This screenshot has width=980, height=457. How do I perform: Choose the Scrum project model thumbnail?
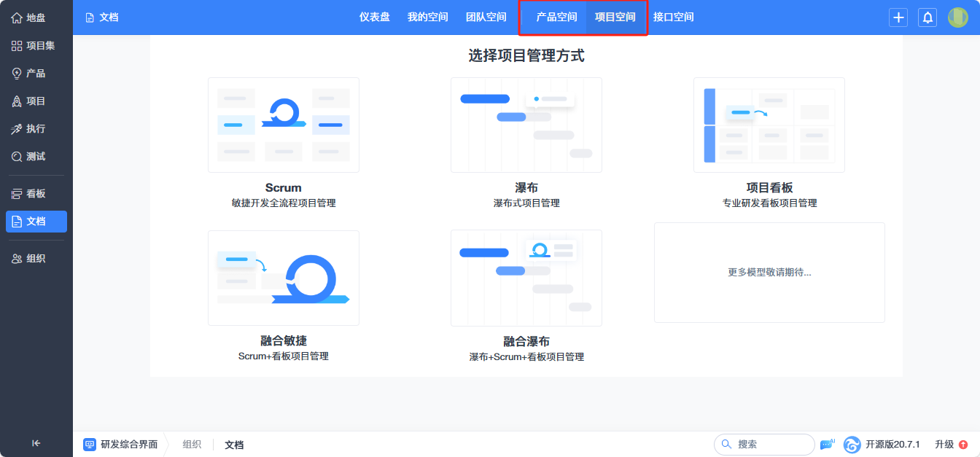284,125
